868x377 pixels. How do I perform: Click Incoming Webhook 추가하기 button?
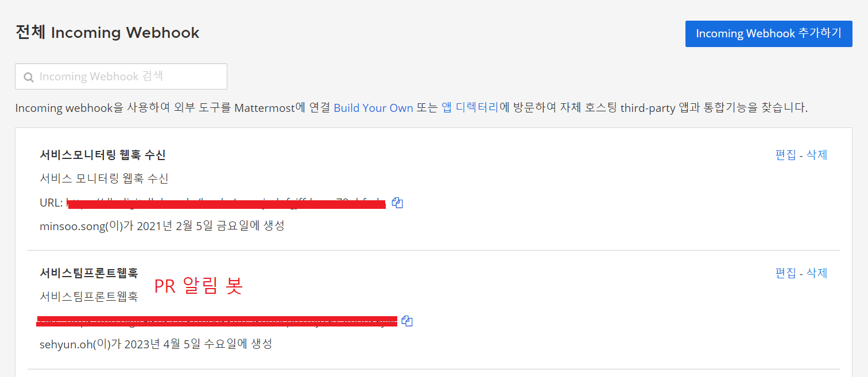click(x=768, y=34)
